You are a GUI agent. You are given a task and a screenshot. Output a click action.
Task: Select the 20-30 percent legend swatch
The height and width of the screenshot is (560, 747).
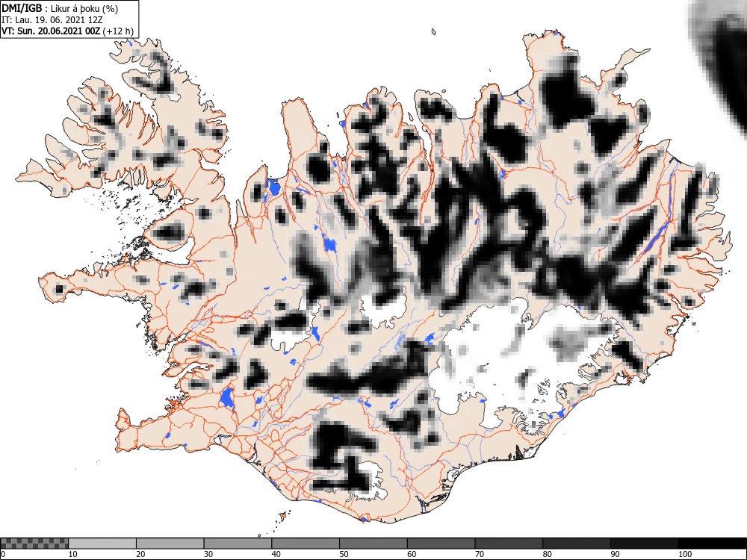click(170, 543)
